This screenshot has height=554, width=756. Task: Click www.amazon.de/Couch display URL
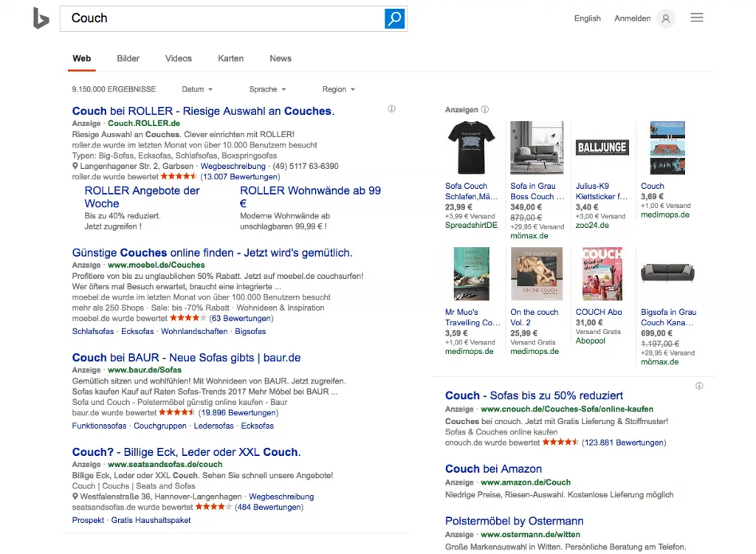coord(526,482)
